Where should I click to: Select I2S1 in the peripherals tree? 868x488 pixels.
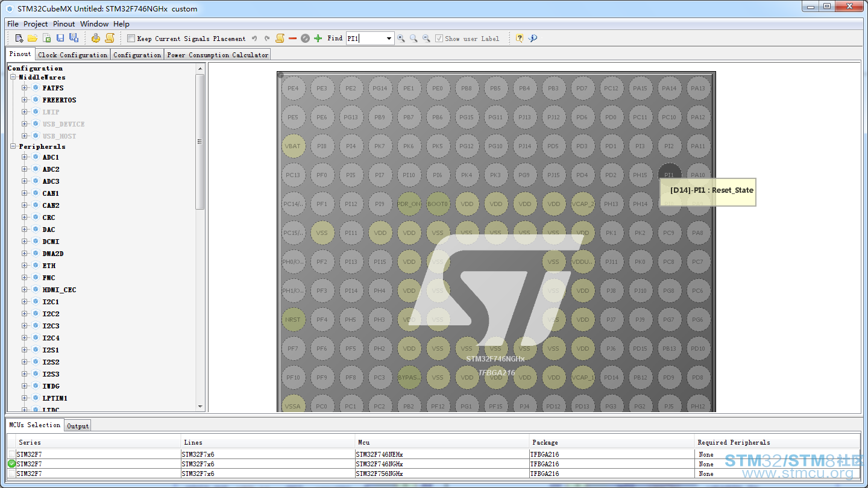51,350
